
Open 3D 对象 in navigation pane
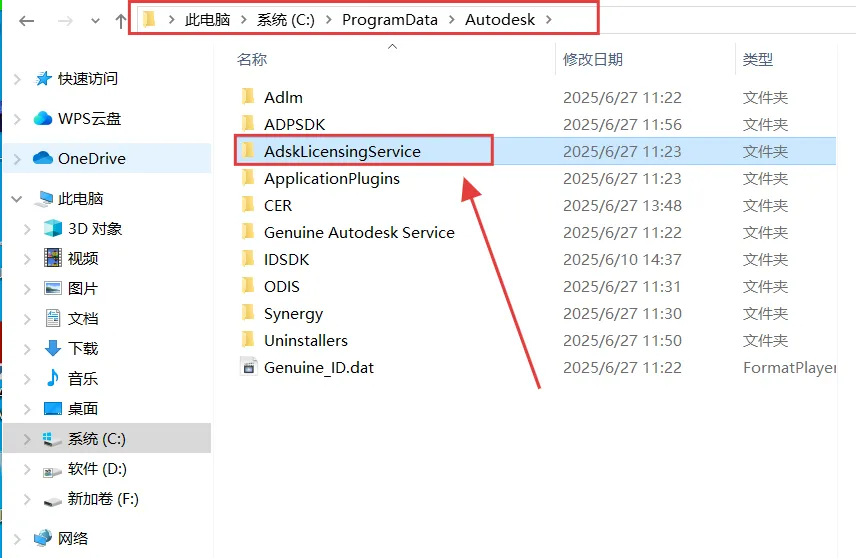(95, 228)
